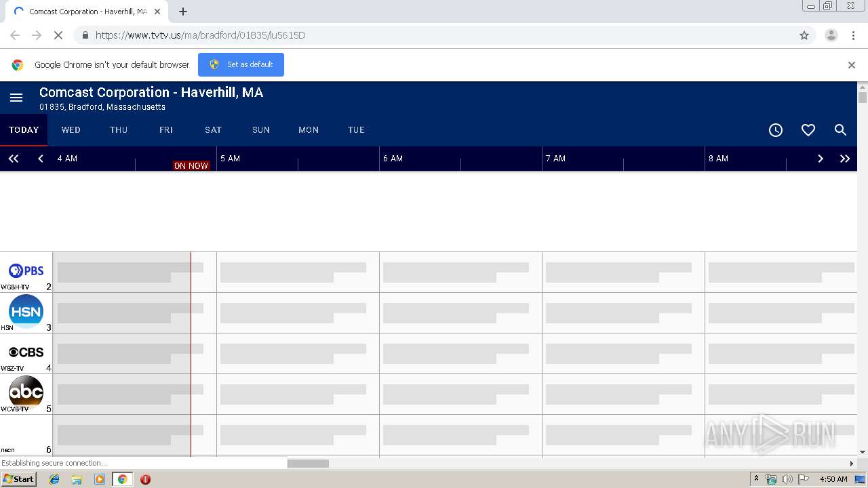Open HSN program at 6 AM

tap(460, 313)
